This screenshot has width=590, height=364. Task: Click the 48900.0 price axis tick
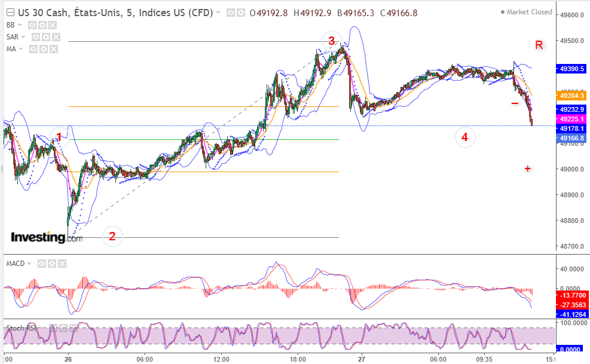pyautogui.click(x=572, y=195)
